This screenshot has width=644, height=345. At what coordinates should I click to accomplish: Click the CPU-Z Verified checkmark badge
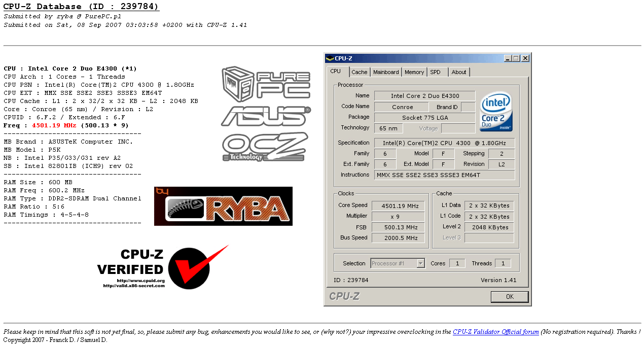pos(163,267)
